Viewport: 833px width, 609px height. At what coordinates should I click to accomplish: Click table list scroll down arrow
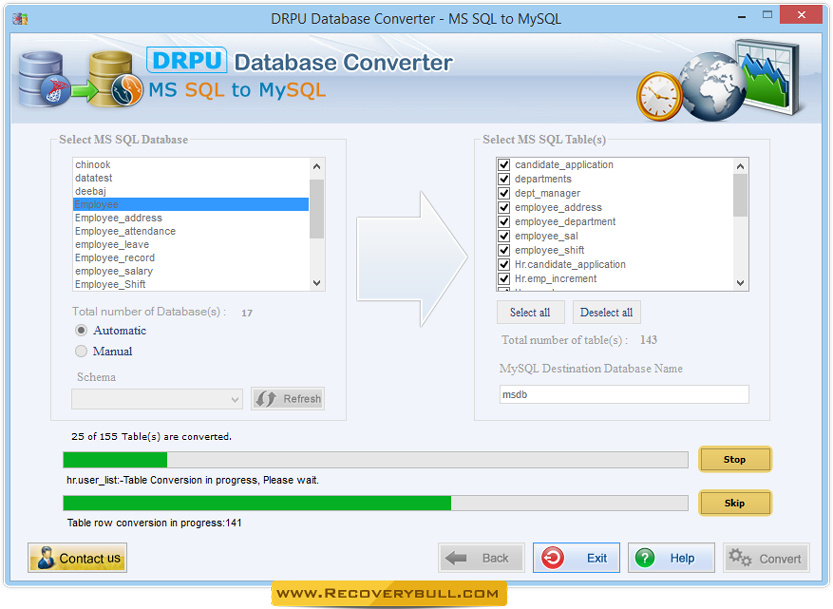(x=740, y=283)
